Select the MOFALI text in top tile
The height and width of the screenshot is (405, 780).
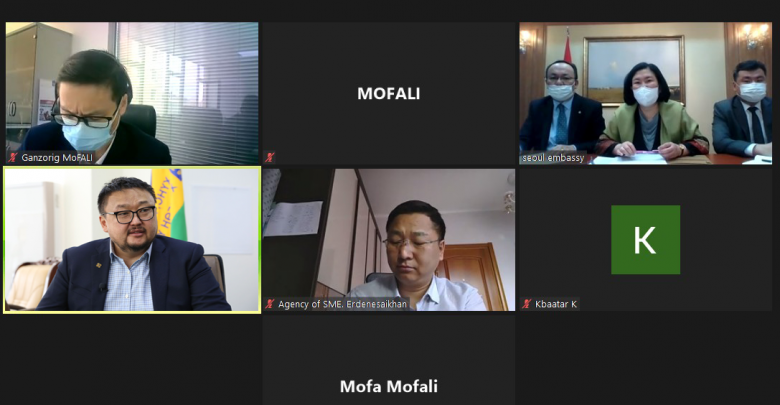pos(389,94)
